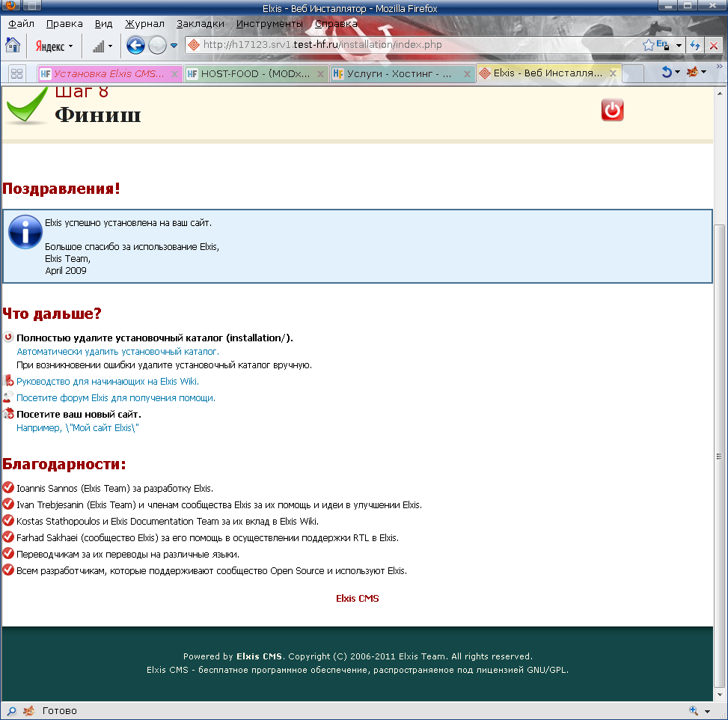
Task: Click the red check beside Всем разработчикам
Action: tap(8, 570)
